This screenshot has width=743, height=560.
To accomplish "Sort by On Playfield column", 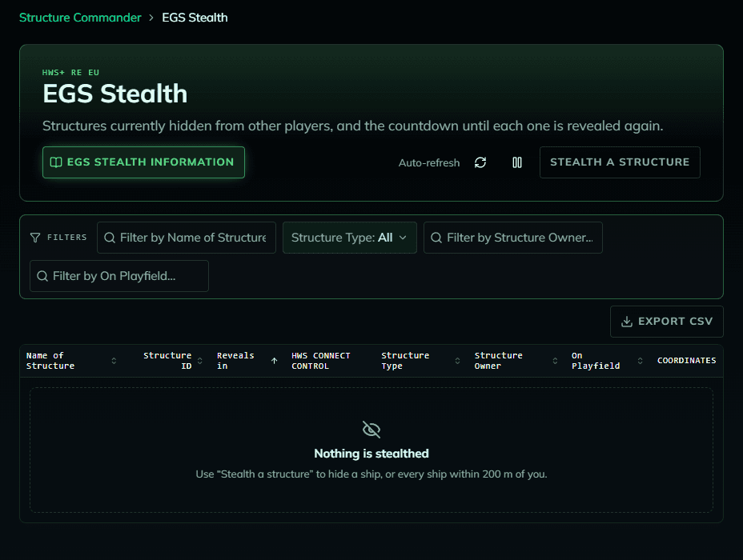I will tap(607, 361).
